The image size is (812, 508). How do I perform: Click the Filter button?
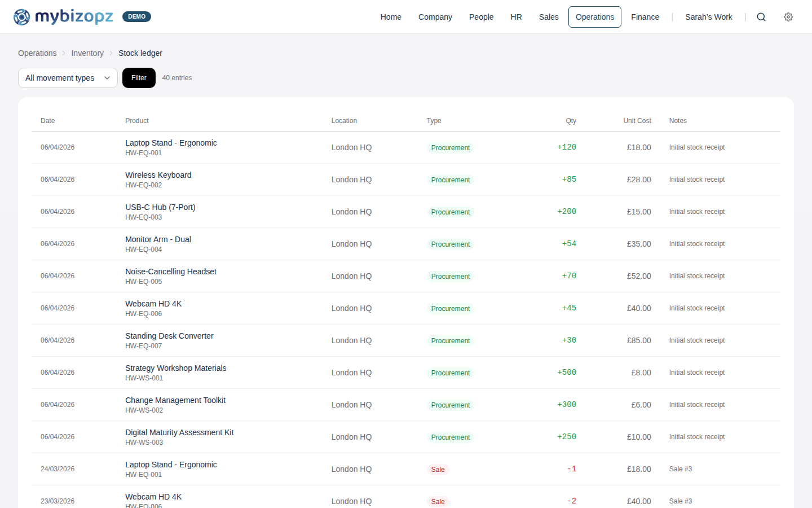139,78
